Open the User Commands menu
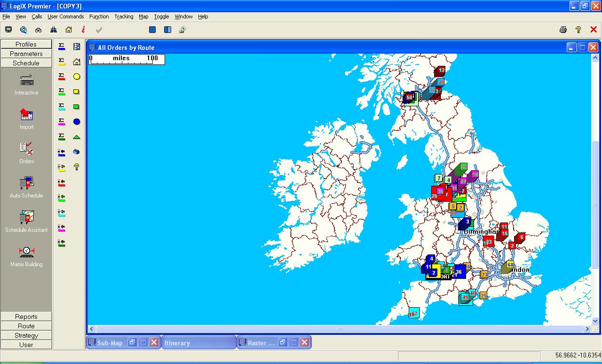 65,16
